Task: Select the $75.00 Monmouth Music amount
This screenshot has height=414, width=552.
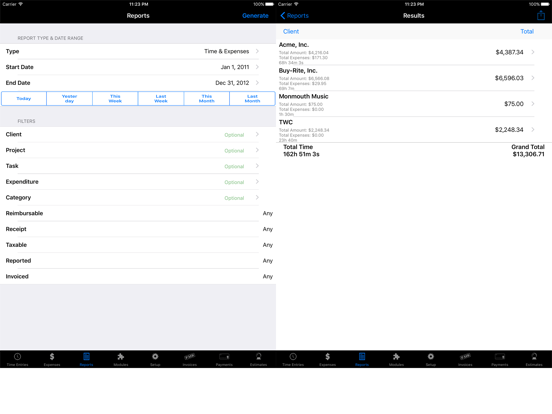Action: [x=514, y=104]
